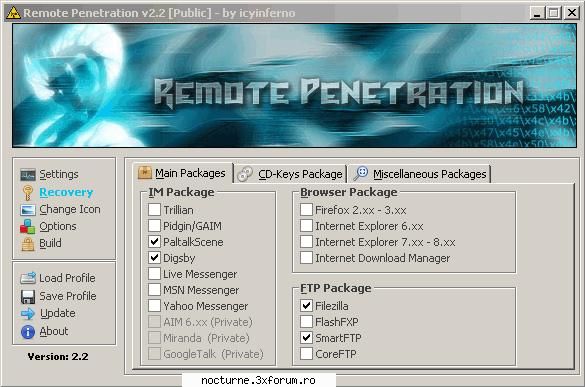Check the Firefox 2.xx - 3.xx checkbox
Screen dimensions: 585x387
pyautogui.click(x=306, y=210)
